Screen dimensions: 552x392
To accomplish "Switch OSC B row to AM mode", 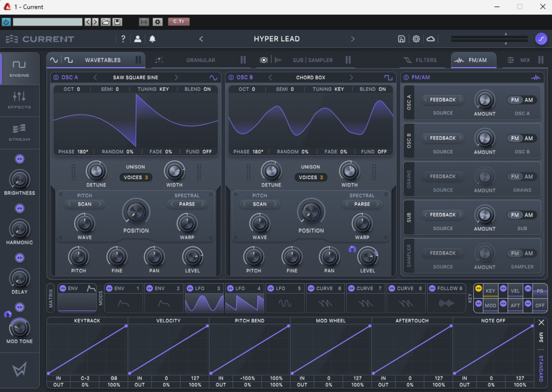I will (529, 139).
